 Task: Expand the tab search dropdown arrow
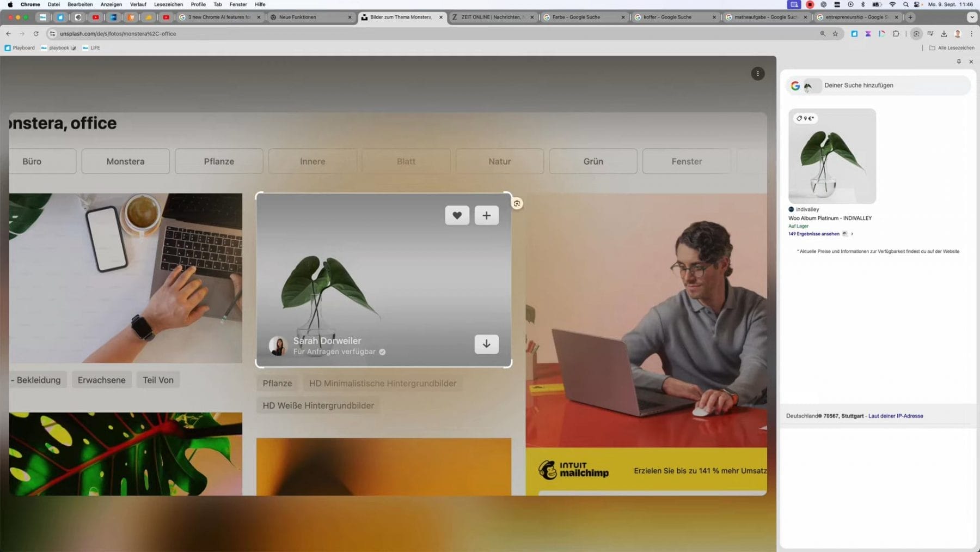coord(972,17)
